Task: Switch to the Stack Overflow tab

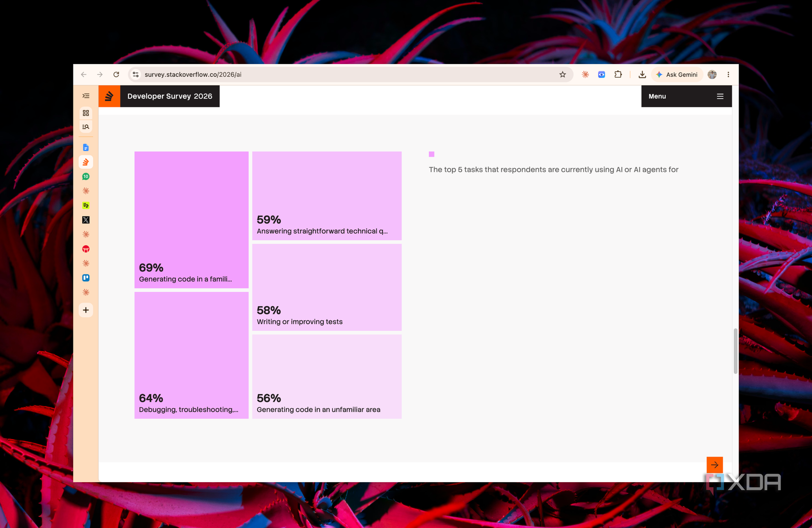Action: coord(86,162)
